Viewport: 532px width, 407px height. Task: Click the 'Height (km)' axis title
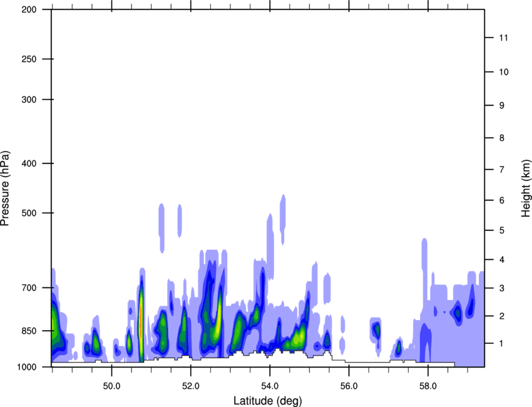coord(526,188)
